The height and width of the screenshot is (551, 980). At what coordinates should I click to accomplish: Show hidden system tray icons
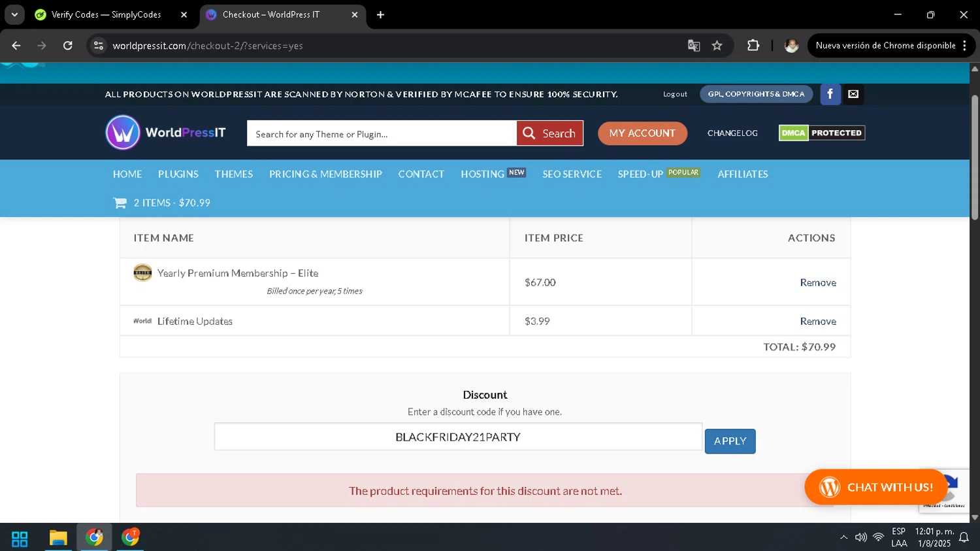pyautogui.click(x=843, y=537)
